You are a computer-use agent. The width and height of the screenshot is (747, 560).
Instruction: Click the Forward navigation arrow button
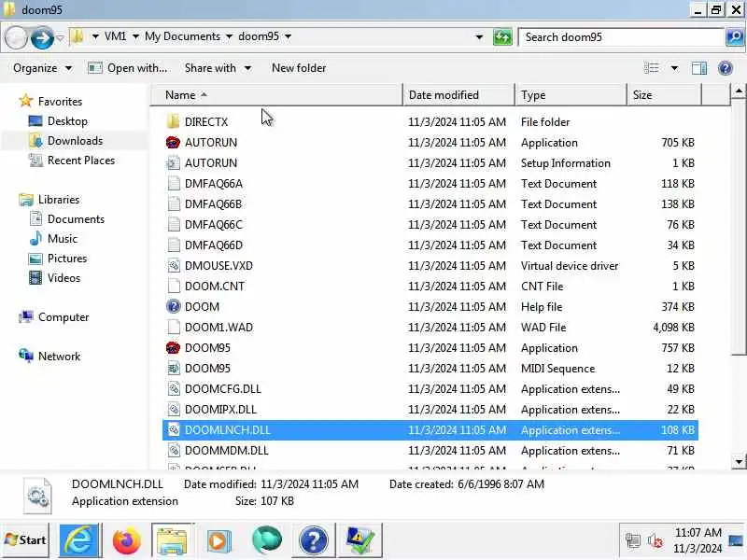42,37
